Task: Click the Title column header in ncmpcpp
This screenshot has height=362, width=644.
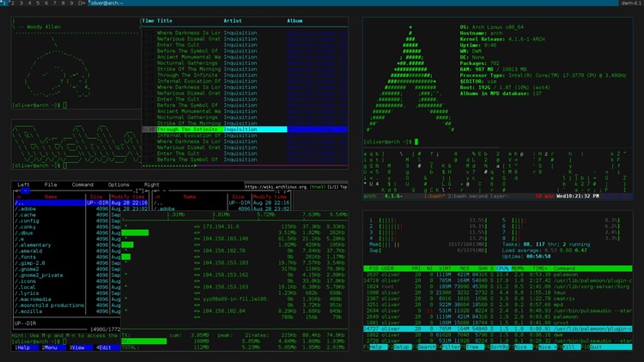Action: pyautogui.click(x=165, y=21)
